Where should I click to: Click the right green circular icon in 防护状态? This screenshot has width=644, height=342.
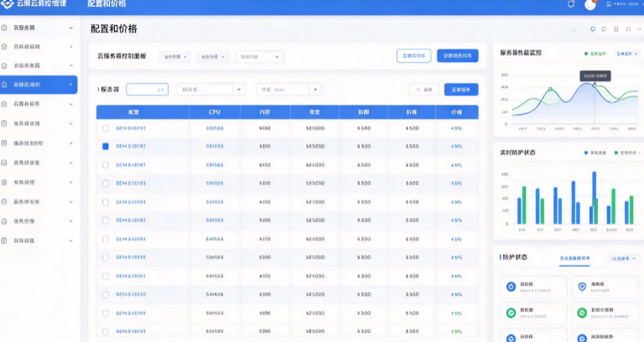coord(582,313)
